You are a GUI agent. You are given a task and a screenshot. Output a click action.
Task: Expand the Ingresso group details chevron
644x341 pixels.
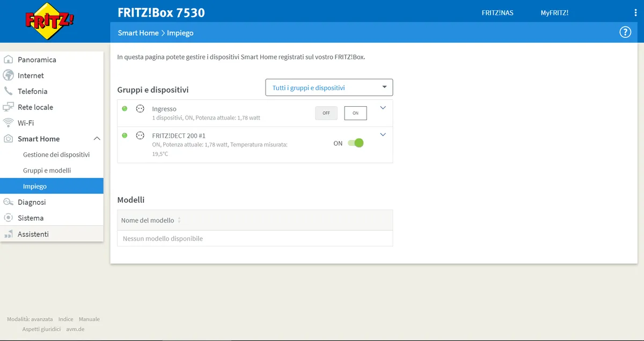383,108
